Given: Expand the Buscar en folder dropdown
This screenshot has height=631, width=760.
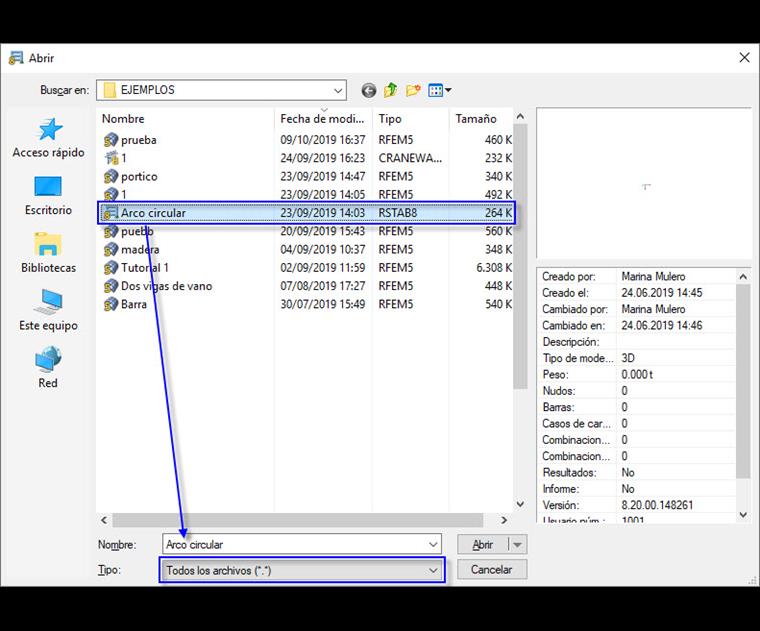Looking at the screenshot, I should [338, 91].
